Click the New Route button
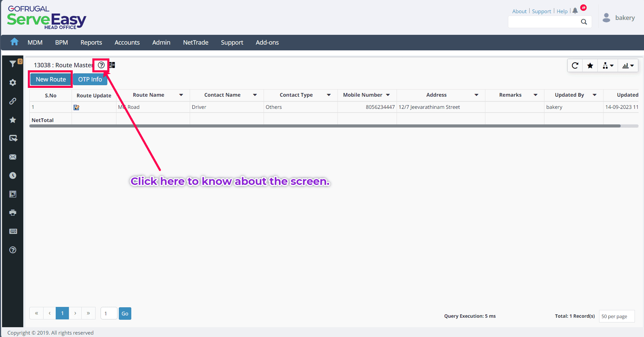Screen dimensions: 644x337 click(51, 79)
